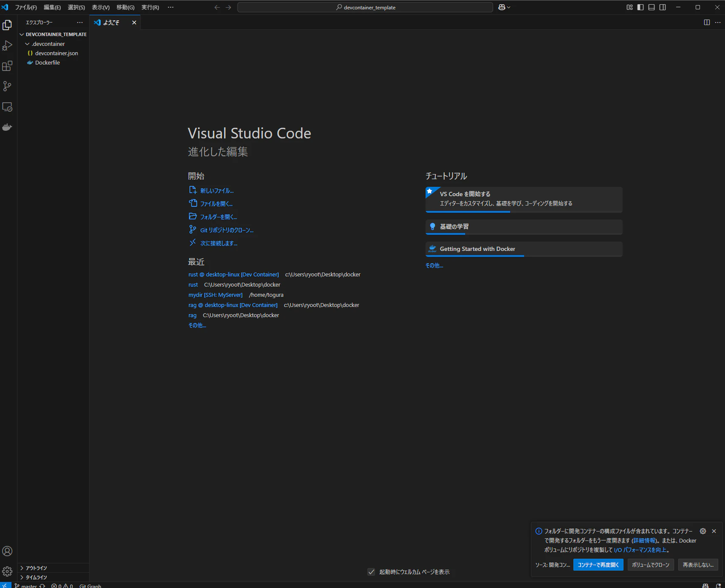Open the Explorer panel ellipsis menu
This screenshot has height=588, width=725.
tap(80, 23)
